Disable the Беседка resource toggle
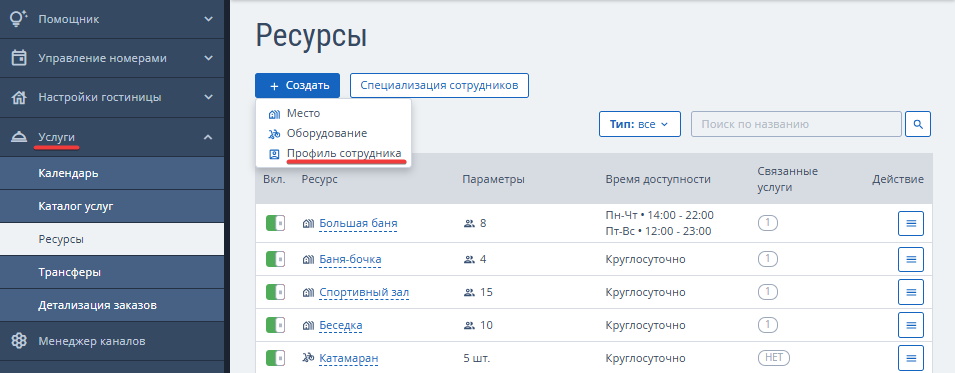The width and height of the screenshot is (955, 373). click(275, 325)
